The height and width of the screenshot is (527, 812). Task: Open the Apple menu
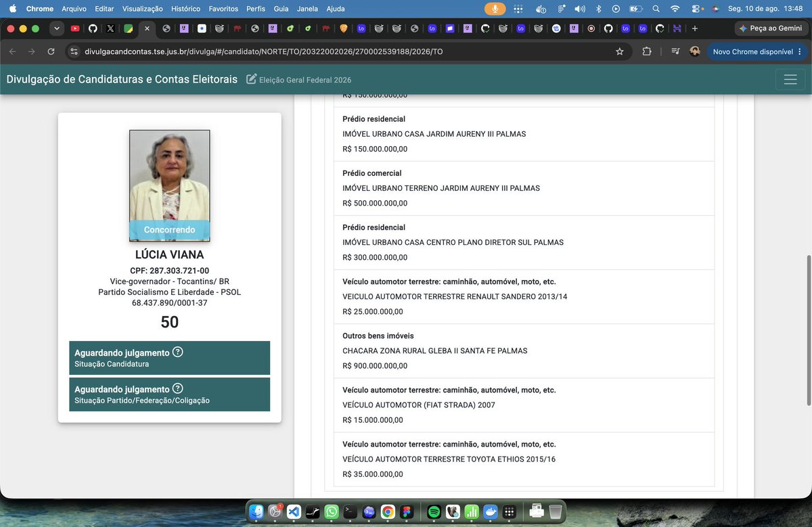pyautogui.click(x=12, y=9)
